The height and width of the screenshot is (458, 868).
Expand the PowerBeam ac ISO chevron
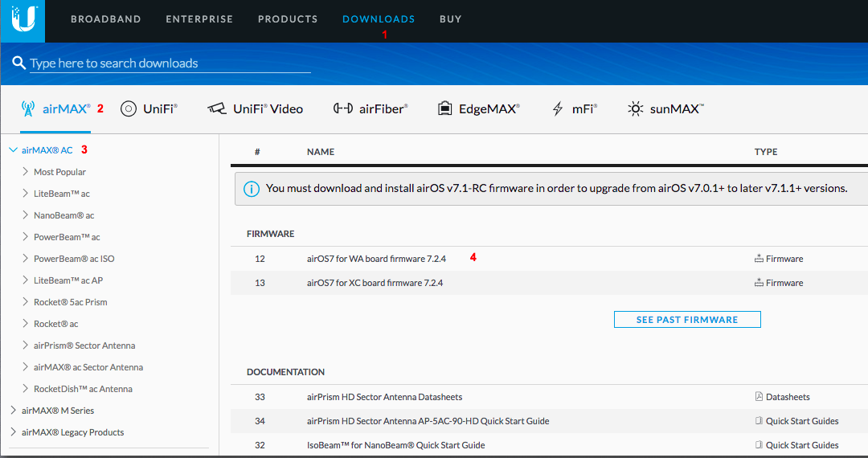(26, 258)
